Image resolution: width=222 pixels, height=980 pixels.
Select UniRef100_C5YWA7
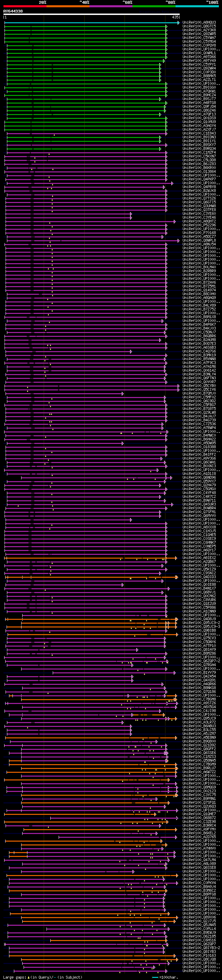[x=199, y=38]
